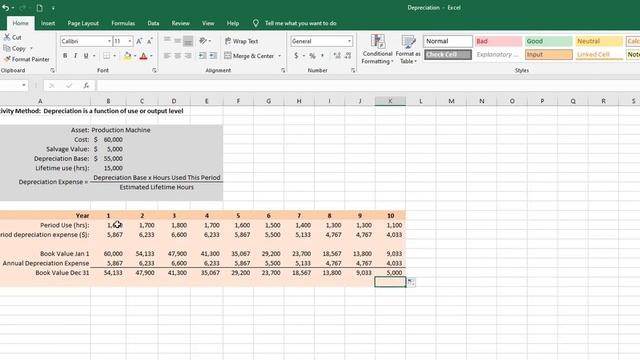
Task: Click the Comma Style icon
Action: tap(322, 56)
